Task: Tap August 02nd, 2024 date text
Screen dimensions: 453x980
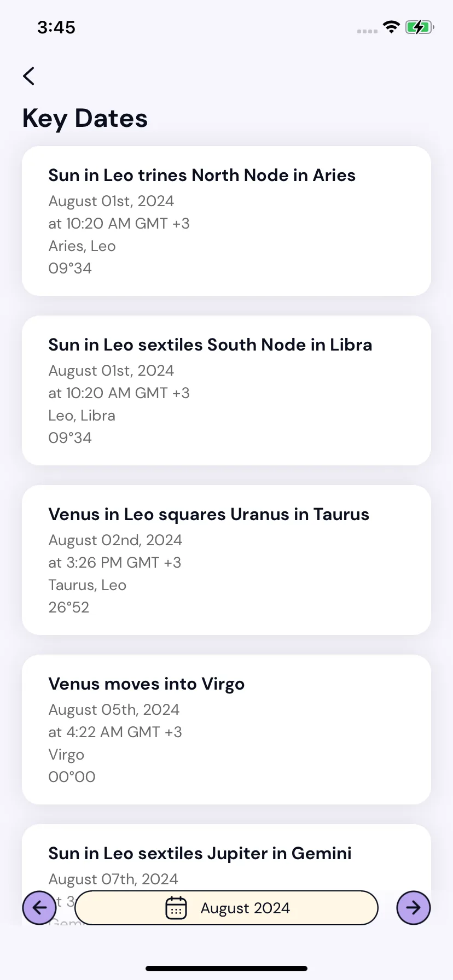Action: pos(115,540)
